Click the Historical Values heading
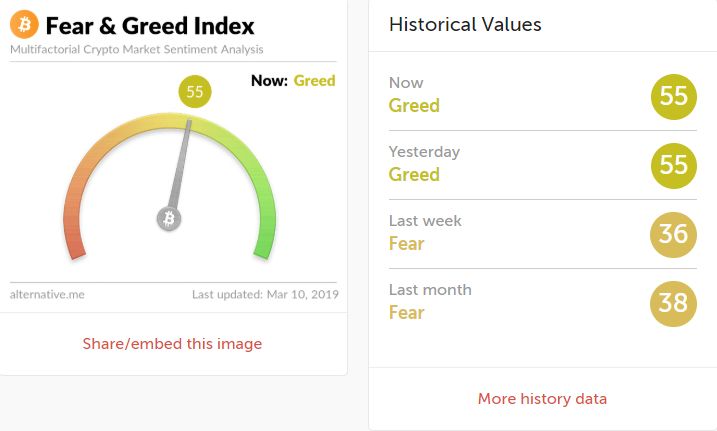Viewport: 717px width, 431px height. pyautogui.click(x=465, y=24)
